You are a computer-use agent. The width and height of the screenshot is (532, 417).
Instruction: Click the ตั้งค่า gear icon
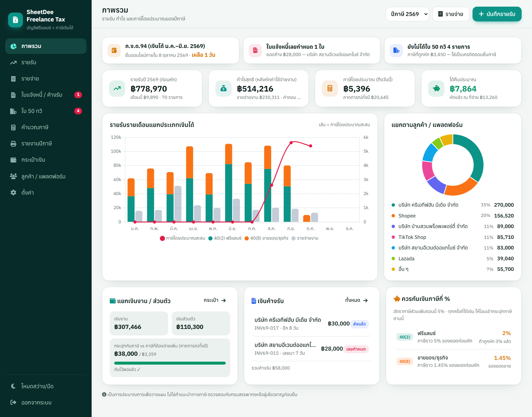pos(13,193)
